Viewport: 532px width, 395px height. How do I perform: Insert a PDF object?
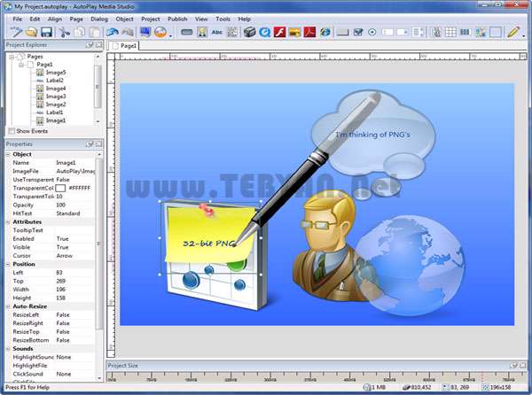309,32
